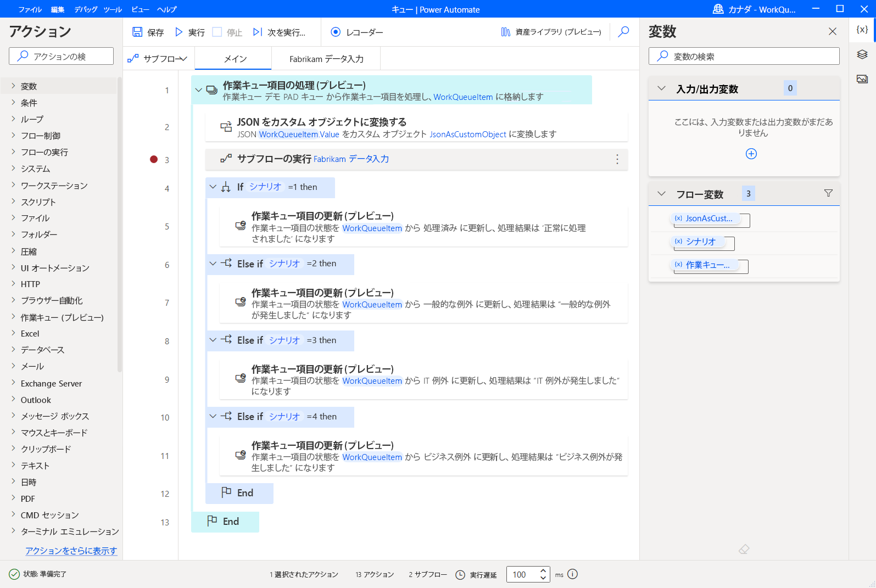This screenshot has height=588, width=876.
Task: Collapse the 作業キュー項目の処理 loop block
Action: point(198,90)
